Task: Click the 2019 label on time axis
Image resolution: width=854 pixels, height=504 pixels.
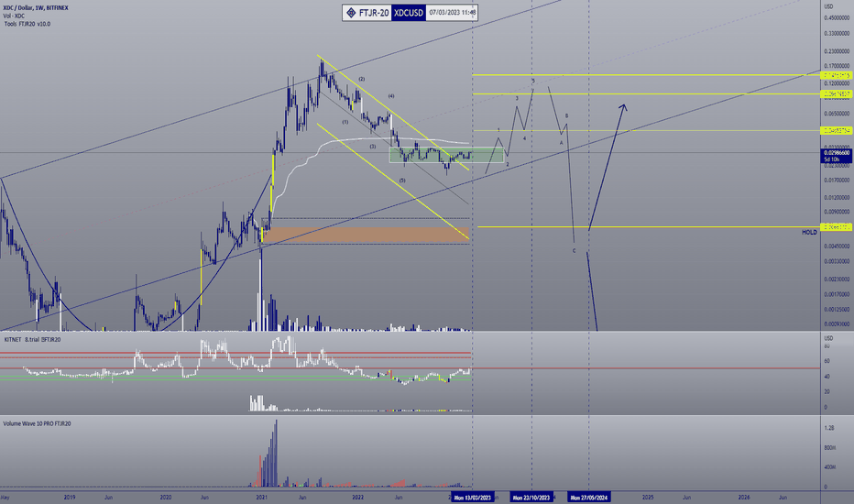Action: point(69,497)
